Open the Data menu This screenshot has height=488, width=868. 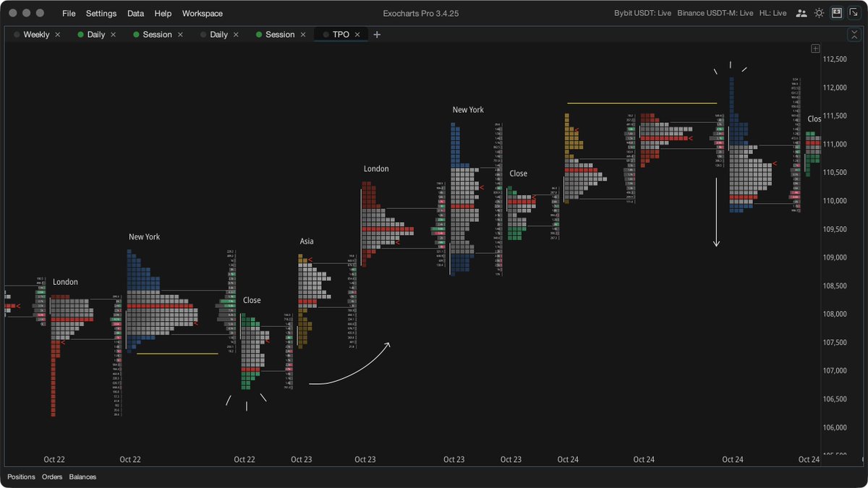135,14
